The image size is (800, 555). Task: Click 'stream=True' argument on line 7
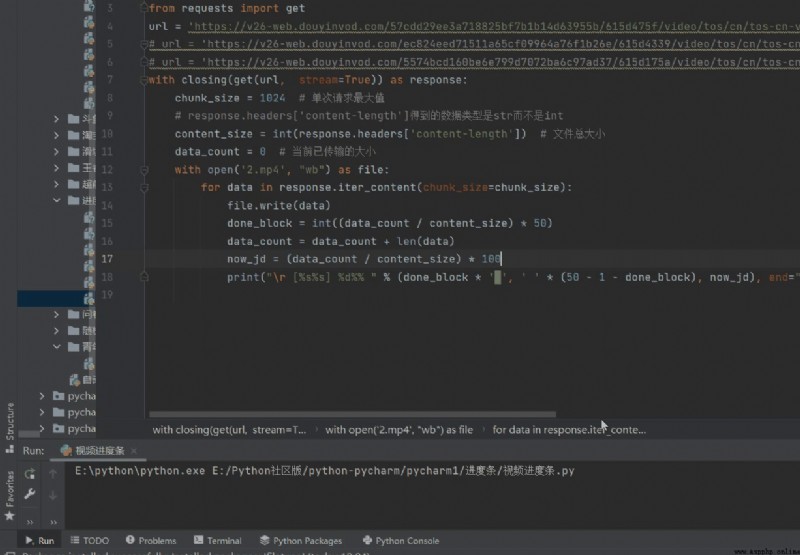335,80
